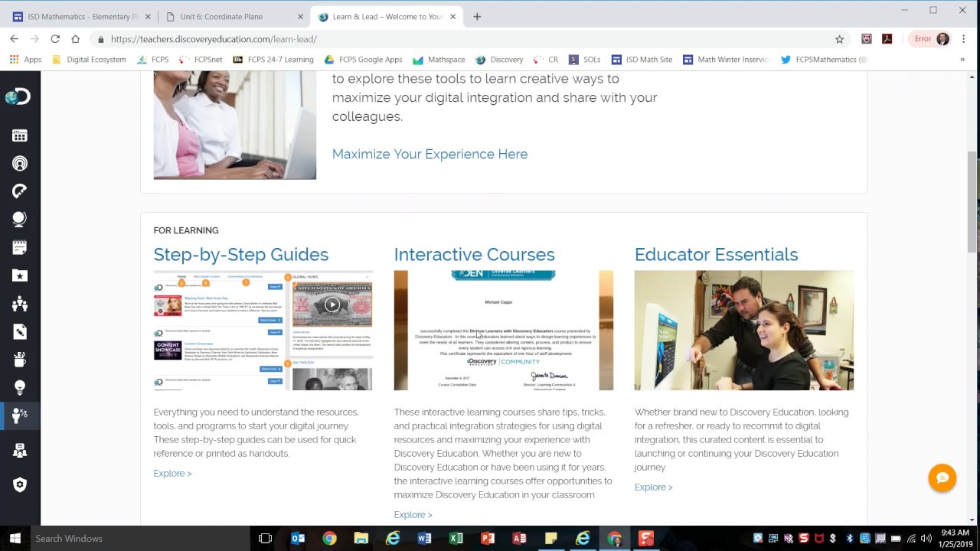This screenshot has height=551, width=980.
Task: Select the highlighted Learn & Lead sidebar icon
Action: tap(20, 415)
